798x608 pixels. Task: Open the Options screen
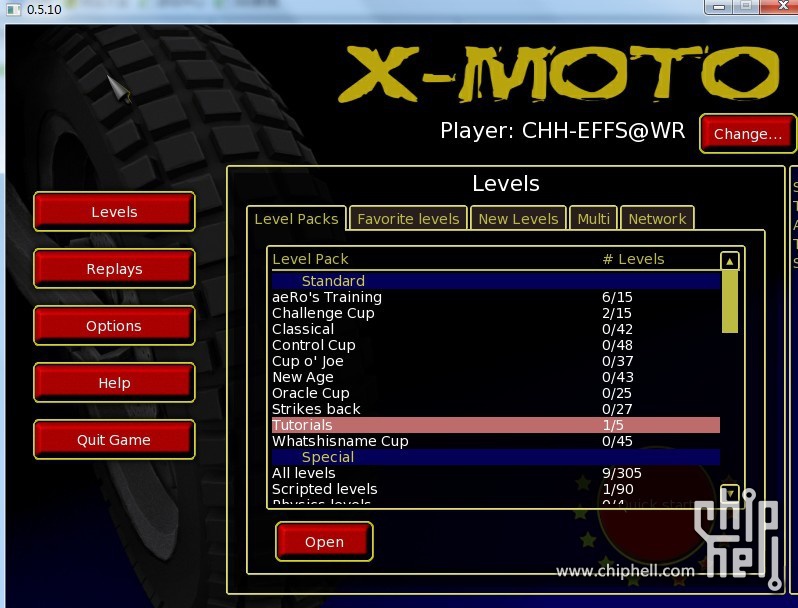point(115,326)
